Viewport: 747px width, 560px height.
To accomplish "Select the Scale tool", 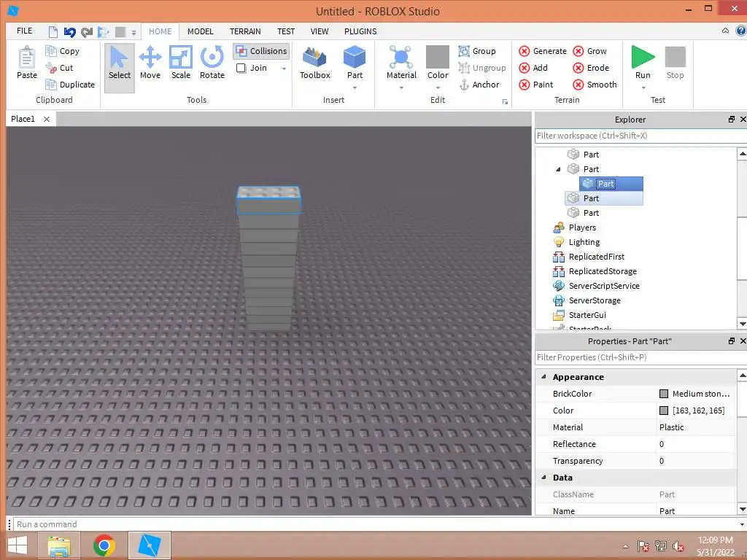I will (181, 63).
